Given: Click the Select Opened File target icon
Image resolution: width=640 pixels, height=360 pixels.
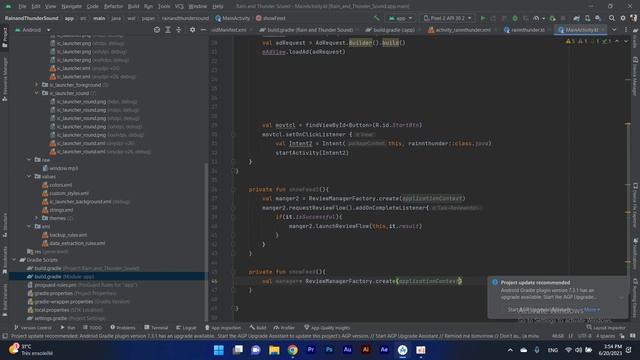Looking at the screenshot, I should [157, 30].
